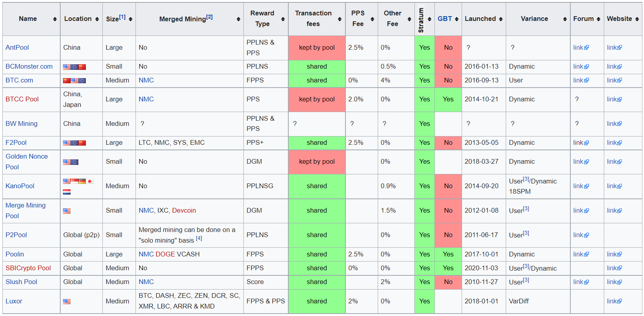Click the Singapore flag in KanoPool row

point(74,181)
